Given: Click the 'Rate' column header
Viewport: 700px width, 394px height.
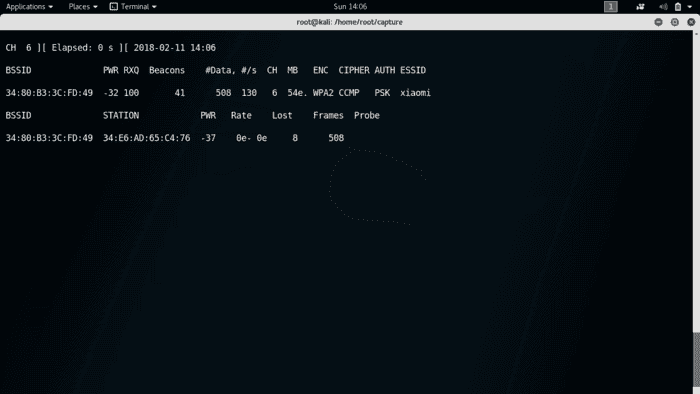Looking at the screenshot, I should coord(241,116).
